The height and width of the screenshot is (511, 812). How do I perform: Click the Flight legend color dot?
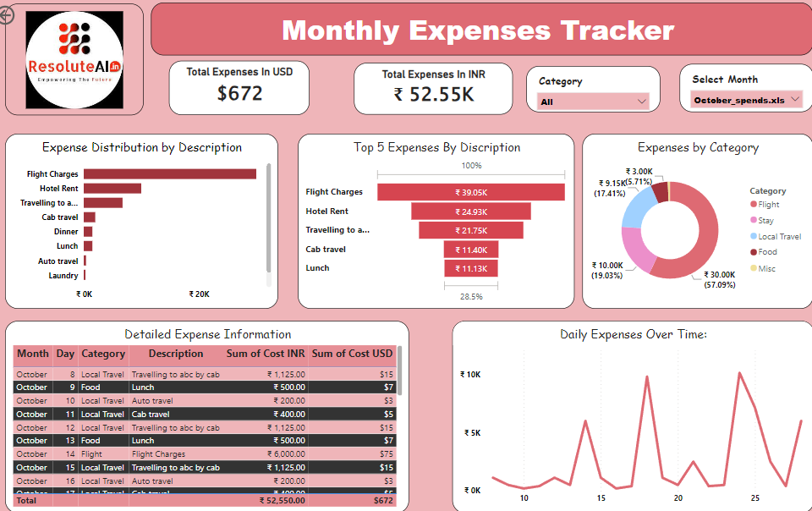[x=754, y=205]
